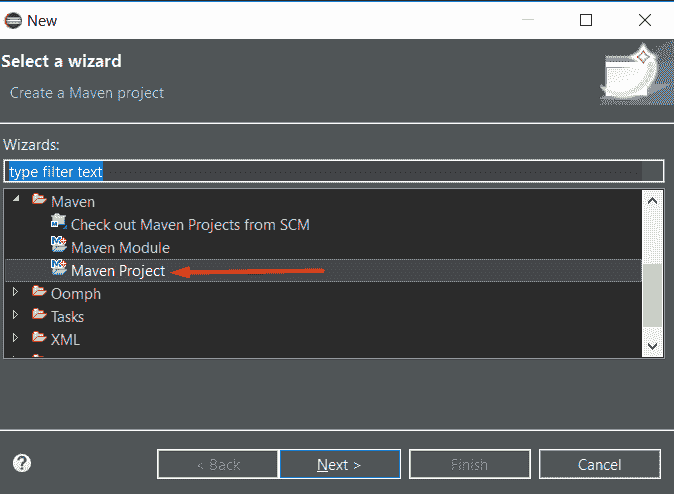Collapse the Maven tree category

pyautogui.click(x=16, y=199)
